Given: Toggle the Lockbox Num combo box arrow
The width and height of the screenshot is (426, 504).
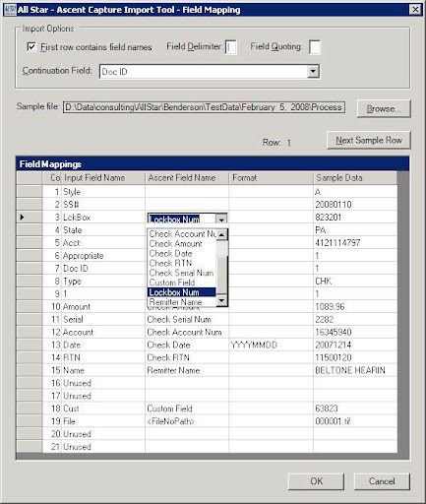Looking at the screenshot, I should click(x=221, y=220).
